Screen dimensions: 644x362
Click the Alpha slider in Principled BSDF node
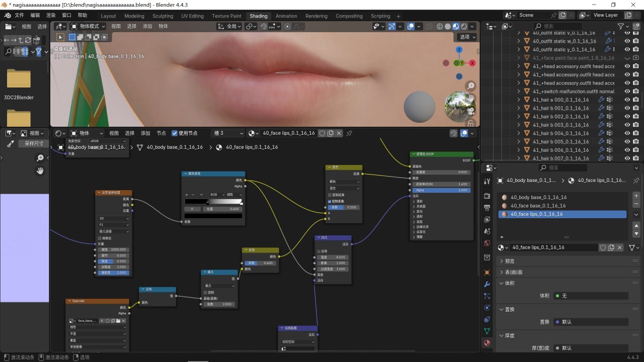pyautogui.click(x=441, y=190)
